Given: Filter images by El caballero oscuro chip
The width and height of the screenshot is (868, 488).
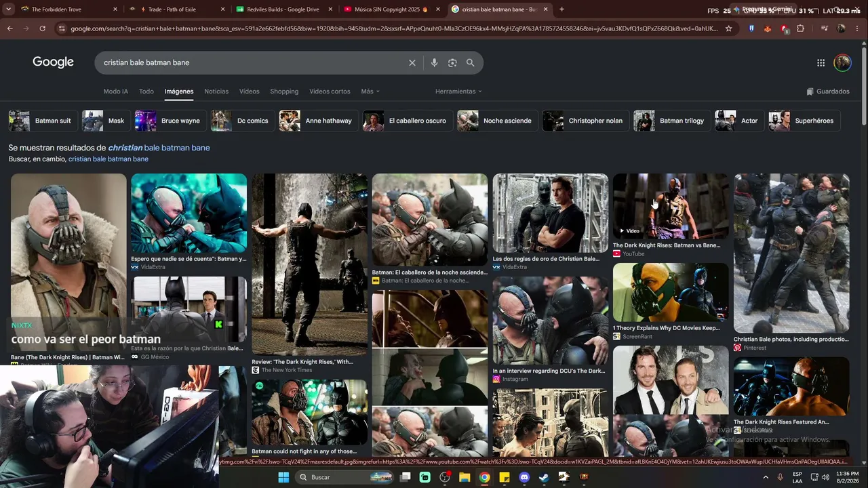Looking at the screenshot, I should (x=407, y=121).
